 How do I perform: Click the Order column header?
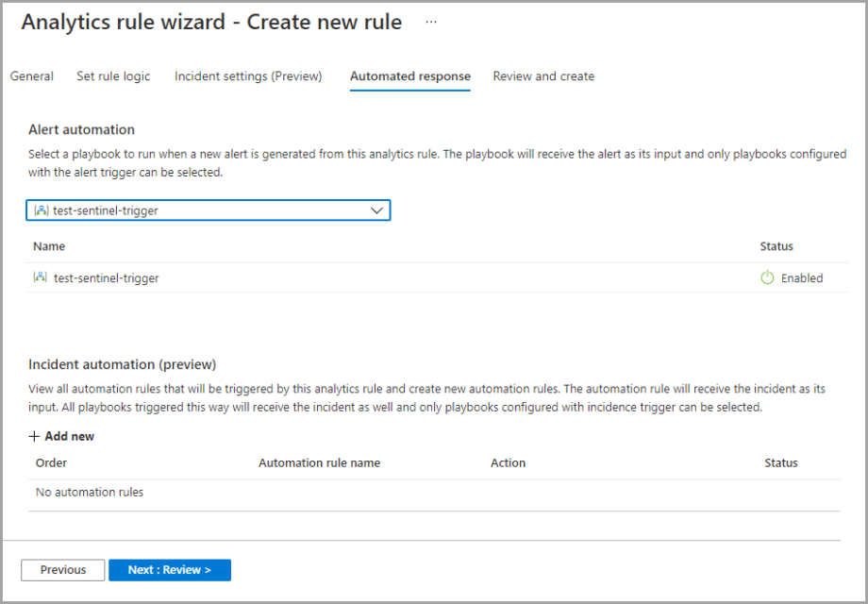(51, 462)
